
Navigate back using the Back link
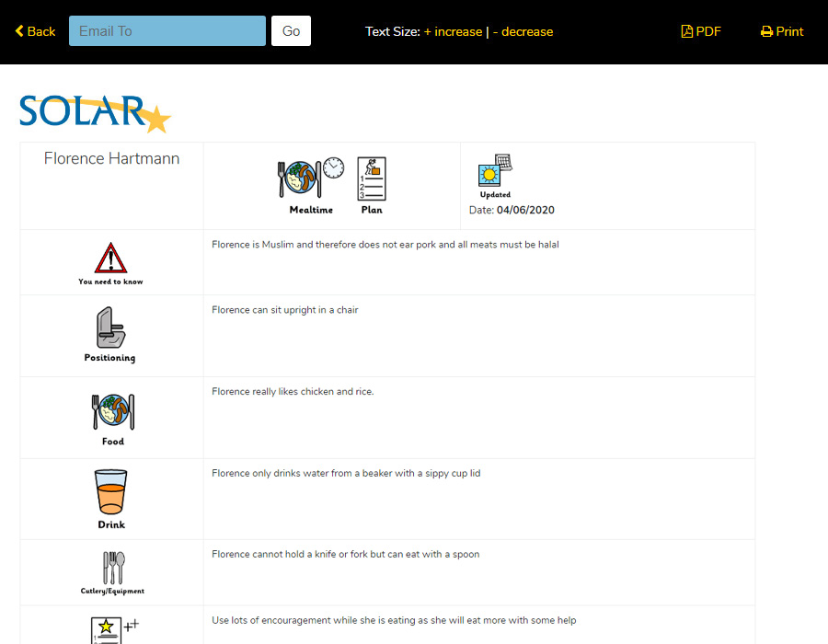(x=34, y=30)
